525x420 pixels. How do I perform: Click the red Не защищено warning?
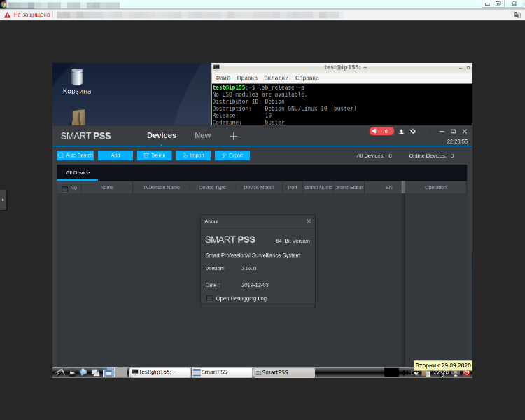click(x=27, y=15)
